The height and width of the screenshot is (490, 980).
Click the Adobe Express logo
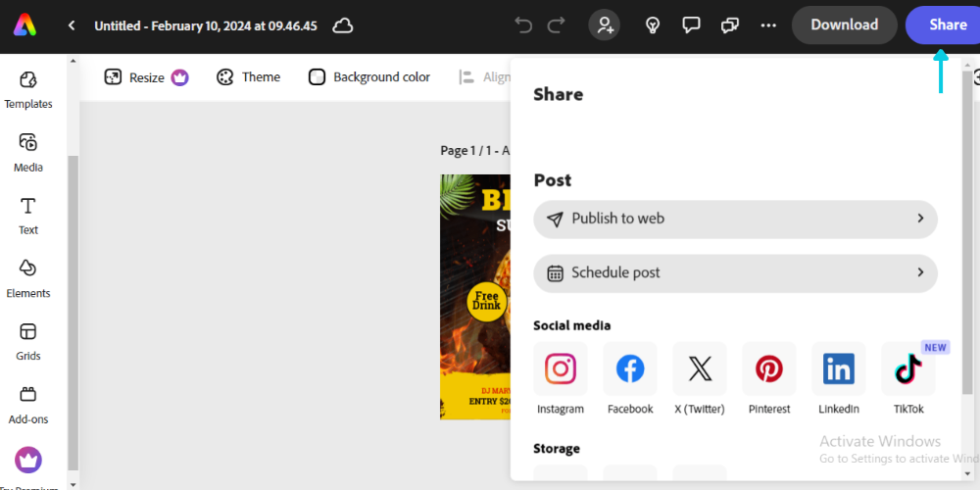tap(25, 25)
